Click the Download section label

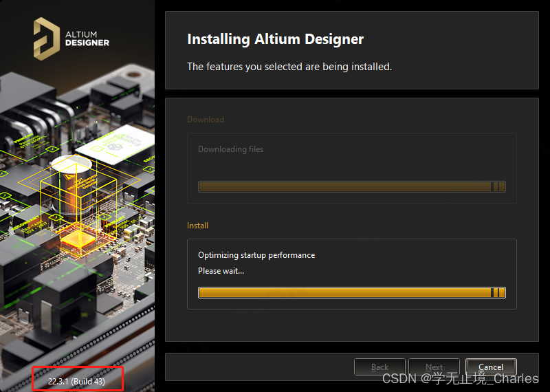click(206, 120)
